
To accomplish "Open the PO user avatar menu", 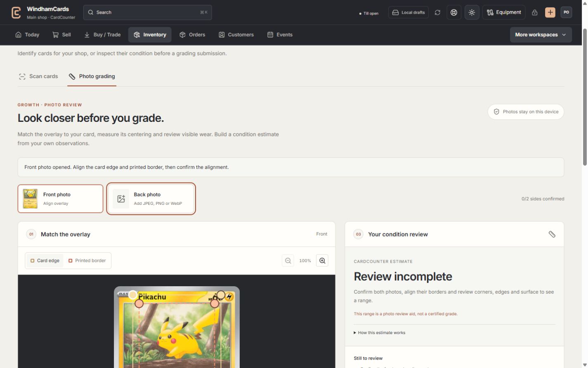I will 566,12.
